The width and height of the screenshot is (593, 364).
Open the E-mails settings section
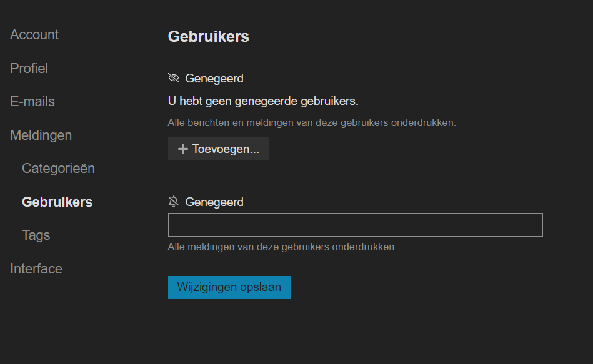32,102
